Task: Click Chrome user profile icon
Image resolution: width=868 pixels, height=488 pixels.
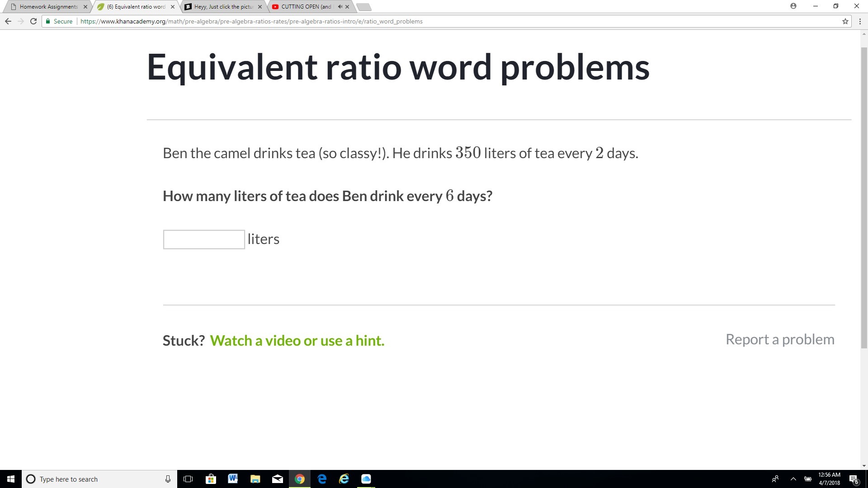Action: 793,6
